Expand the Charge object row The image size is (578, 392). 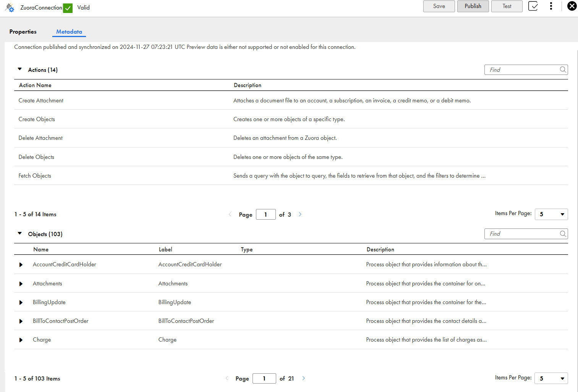[21, 340]
